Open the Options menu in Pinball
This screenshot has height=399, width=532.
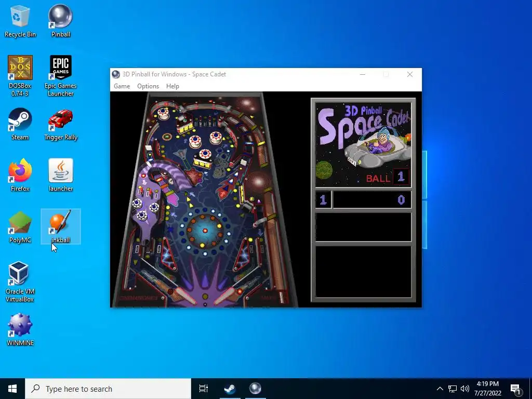(x=148, y=86)
